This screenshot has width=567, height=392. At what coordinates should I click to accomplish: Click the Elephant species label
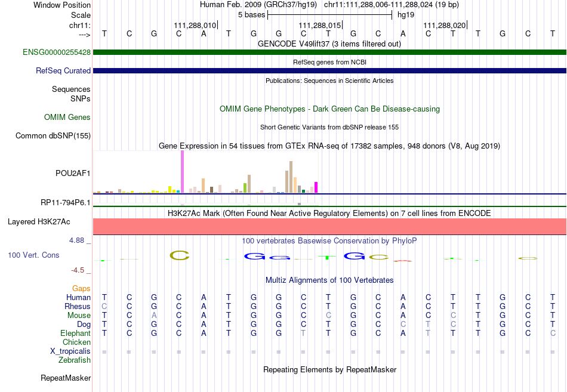tap(75, 333)
